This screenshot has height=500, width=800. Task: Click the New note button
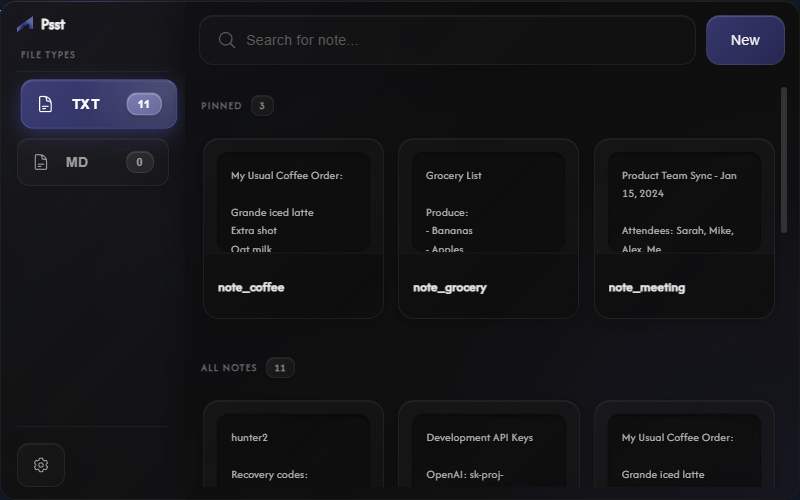point(745,40)
